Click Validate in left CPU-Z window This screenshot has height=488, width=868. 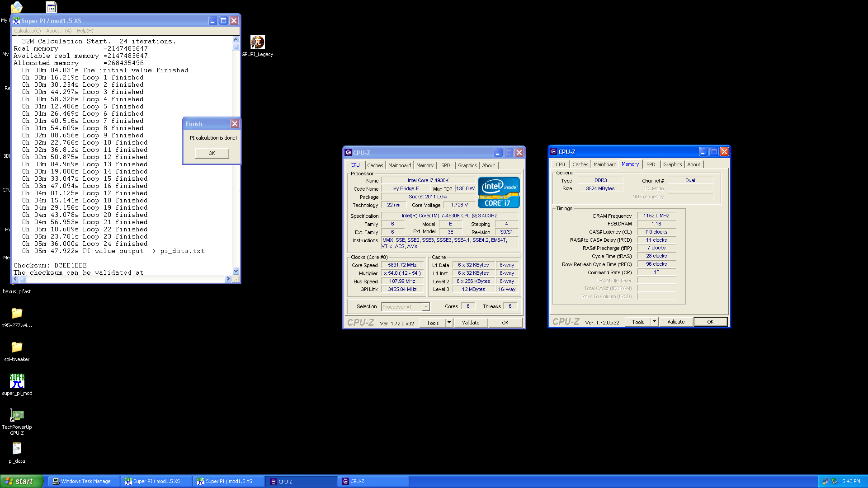point(471,323)
